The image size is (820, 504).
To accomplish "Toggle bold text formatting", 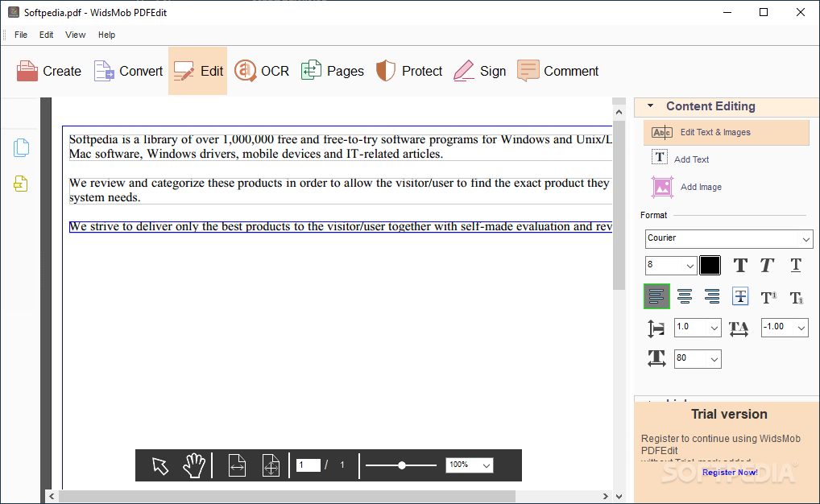I will [740, 265].
